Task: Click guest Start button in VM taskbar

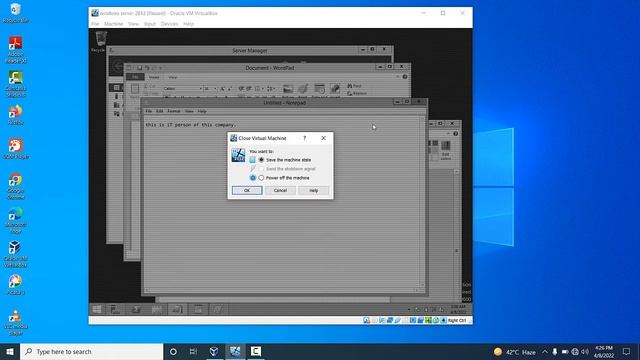Action: (97, 309)
